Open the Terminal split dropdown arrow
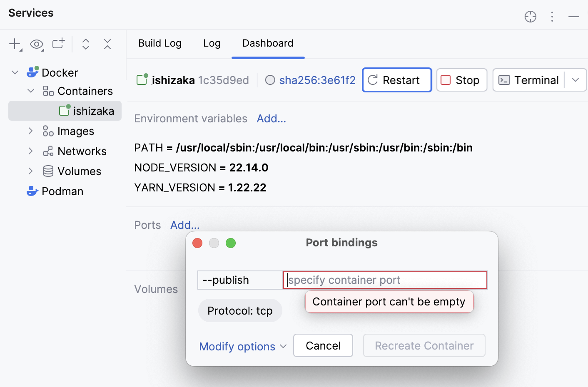 [x=576, y=80]
